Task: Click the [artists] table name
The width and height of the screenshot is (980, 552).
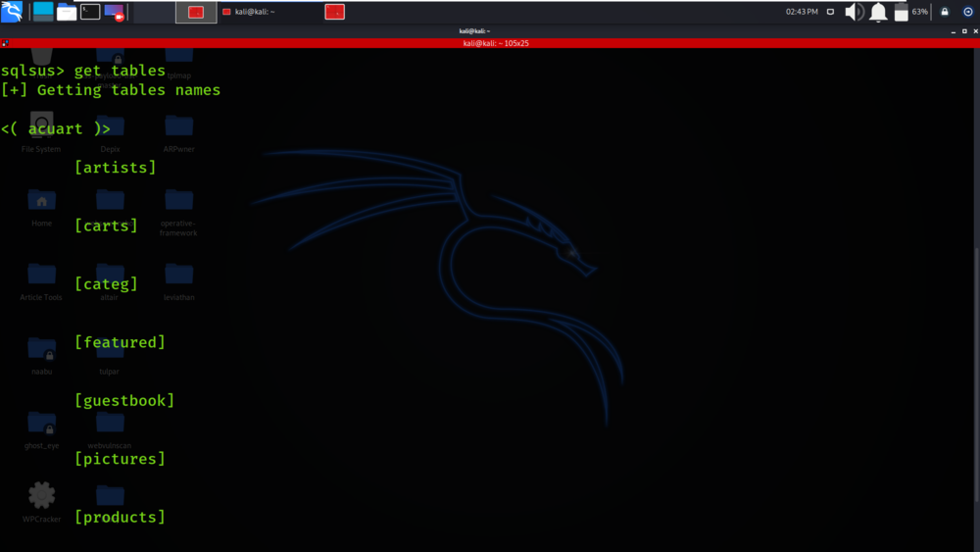Action: tap(115, 168)
